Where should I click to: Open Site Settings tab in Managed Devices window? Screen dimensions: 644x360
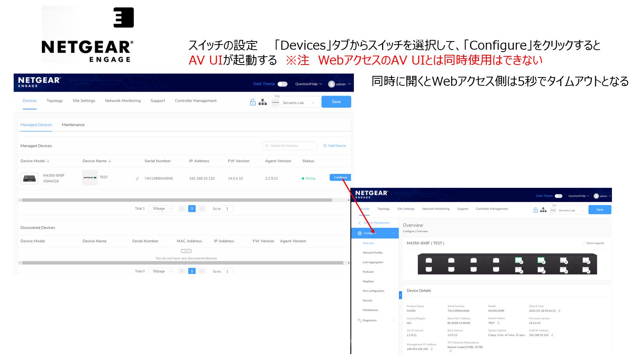point(84,101)
